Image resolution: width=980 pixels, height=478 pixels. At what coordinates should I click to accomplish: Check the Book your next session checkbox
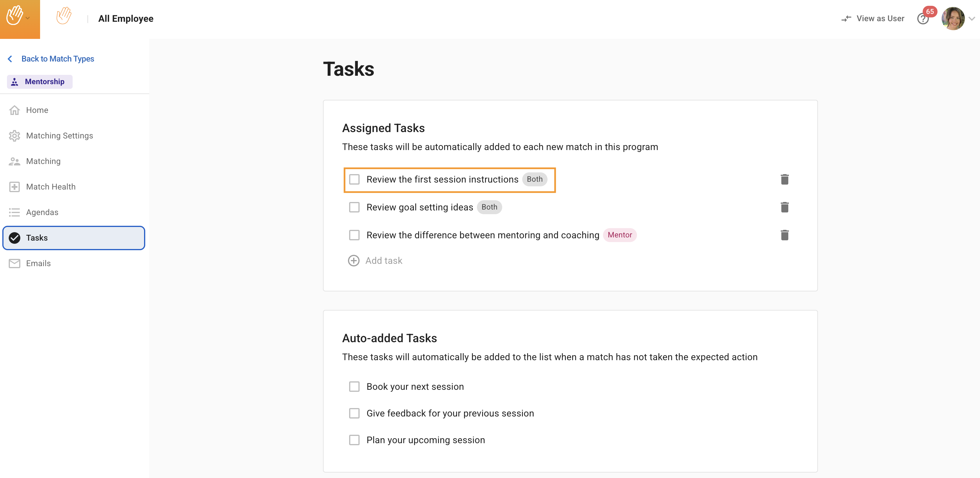coord(354,387)
